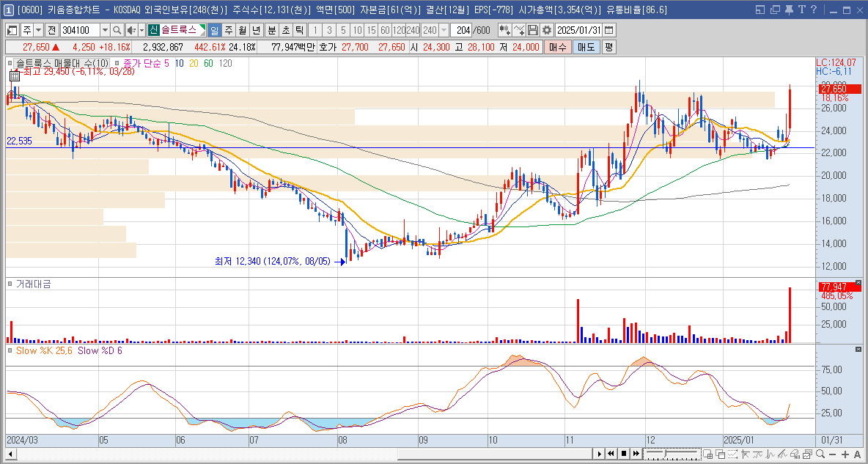The width and height of the screenshot is (868, 464).
Task: Click the add indicator line icon
Action: (x=519, y=30)
